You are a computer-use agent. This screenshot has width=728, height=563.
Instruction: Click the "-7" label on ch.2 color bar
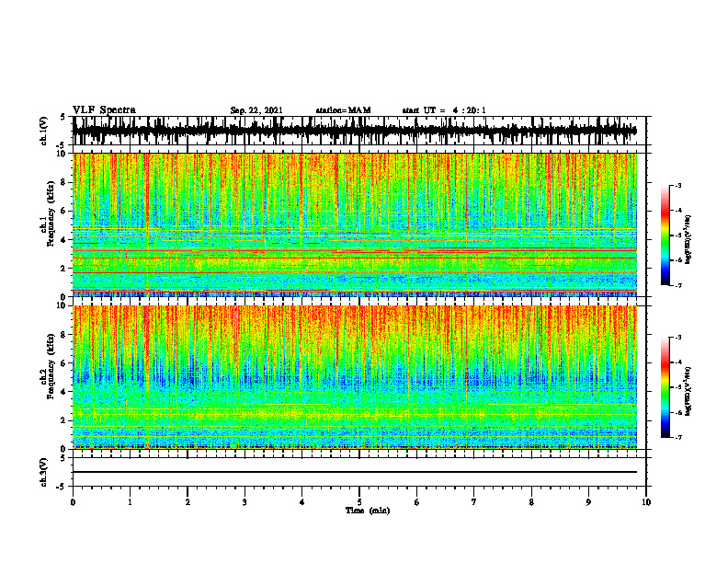(x=678, y=438)
